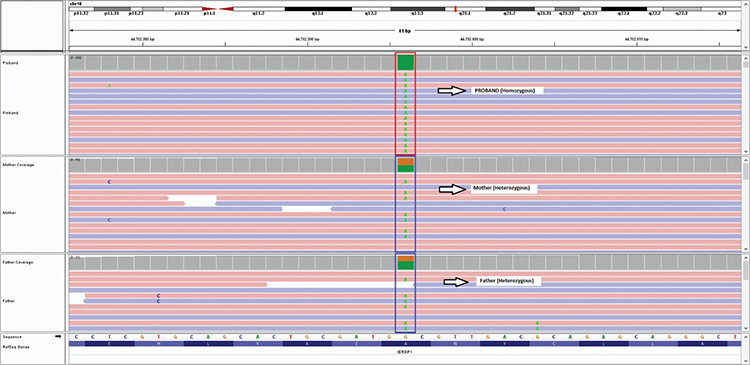
Task: Click the C mismatch on Mother's gapped blue read
Action: click(504, 209)
